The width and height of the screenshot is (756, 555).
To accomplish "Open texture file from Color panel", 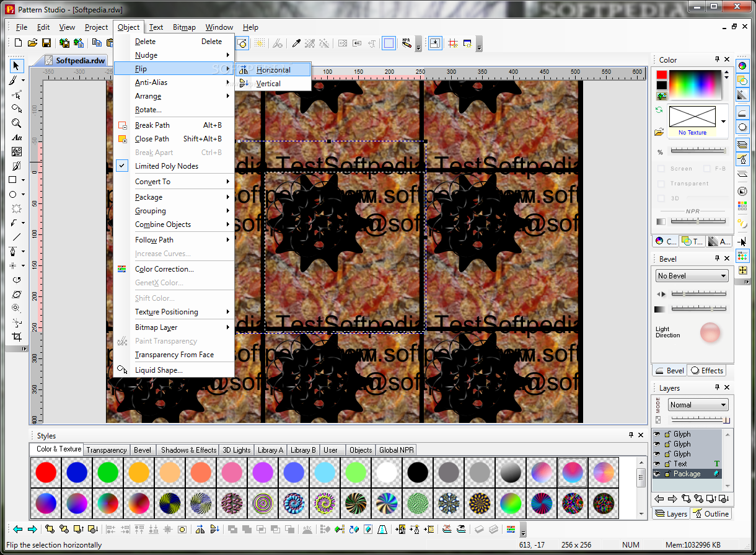I will click(660, 132).
